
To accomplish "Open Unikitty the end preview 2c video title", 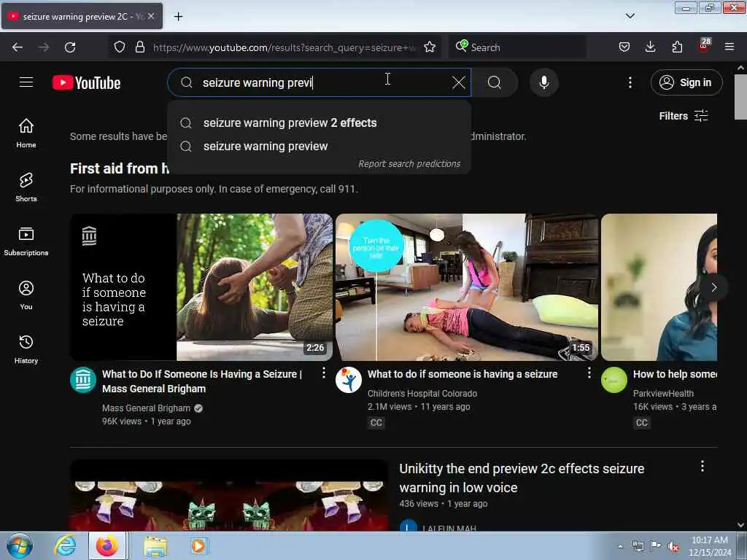I will click(522, 478).
